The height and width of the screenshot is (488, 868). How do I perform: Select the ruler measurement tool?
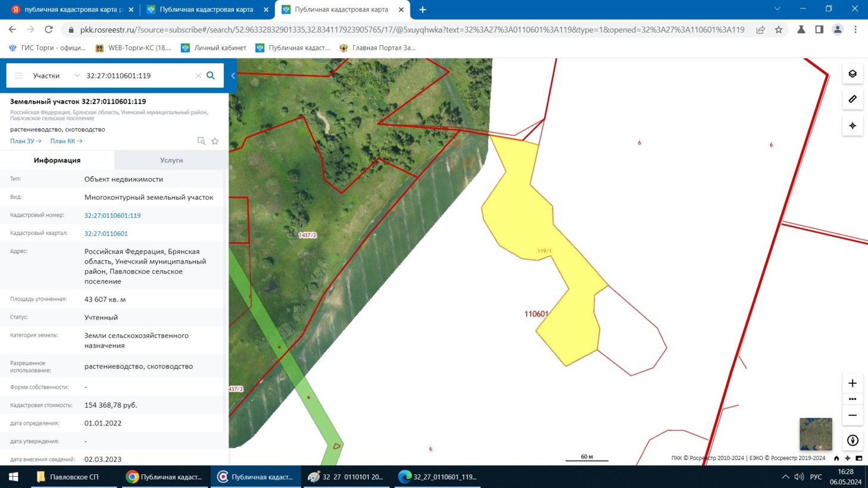coord(852,99)
